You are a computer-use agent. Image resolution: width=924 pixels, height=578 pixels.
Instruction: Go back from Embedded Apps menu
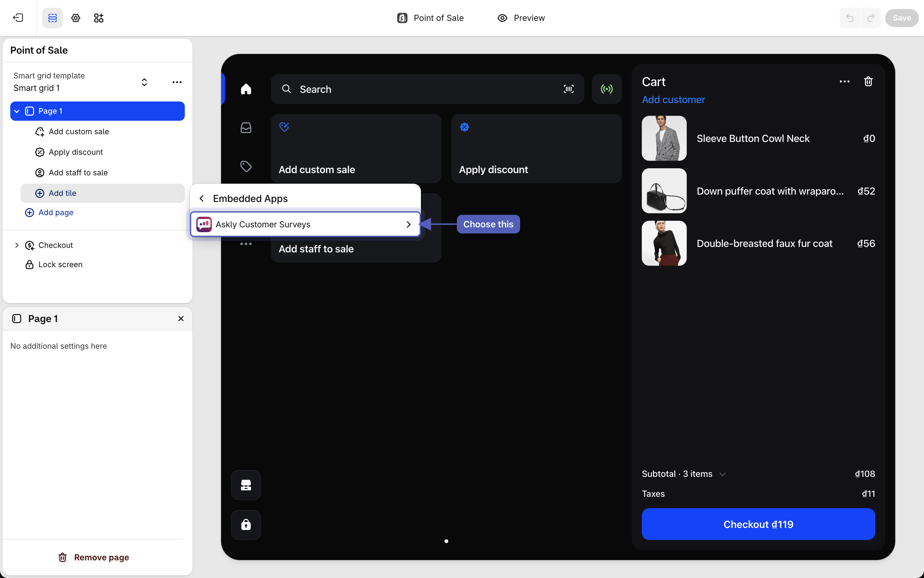tap(201, 198)
